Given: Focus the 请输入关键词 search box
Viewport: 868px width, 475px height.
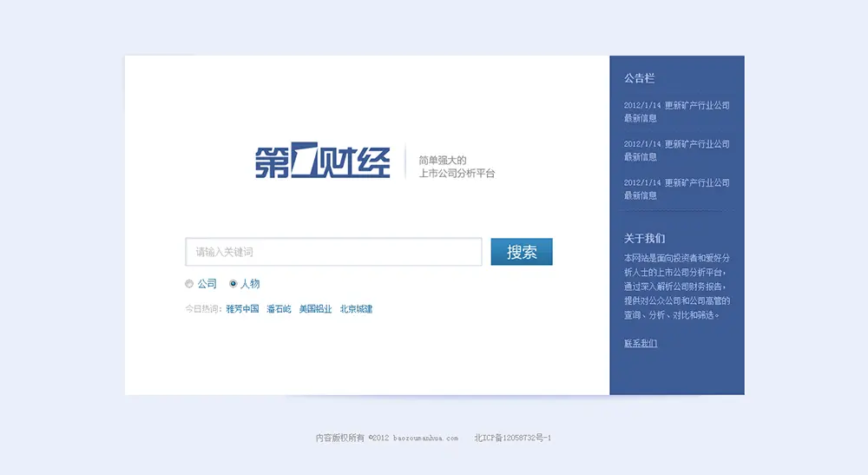Looking at the screenshot, I should tap(333, 252).
